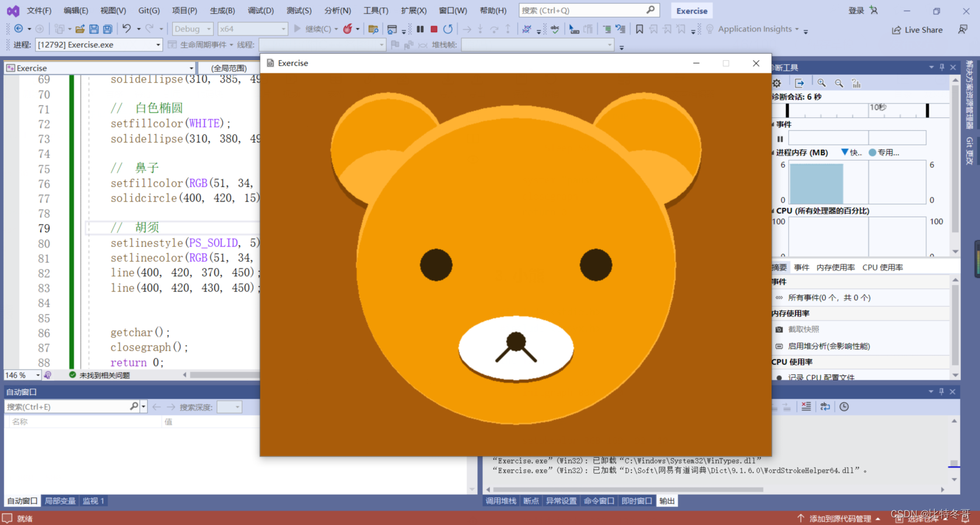This screenshot has width=980, height=525.
Task: Pause debugging with Break All icon
Action: 420,29
